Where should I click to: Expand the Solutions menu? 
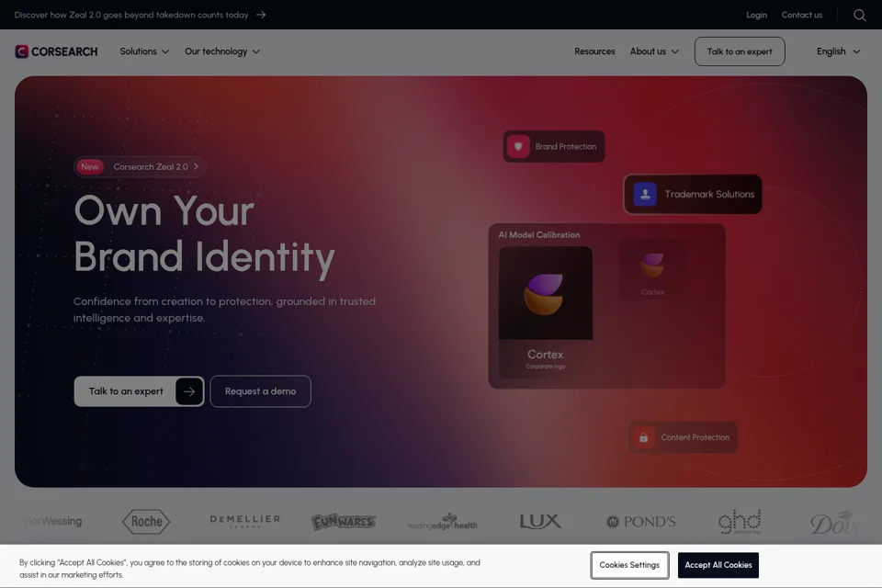click(x=144, y=51)
